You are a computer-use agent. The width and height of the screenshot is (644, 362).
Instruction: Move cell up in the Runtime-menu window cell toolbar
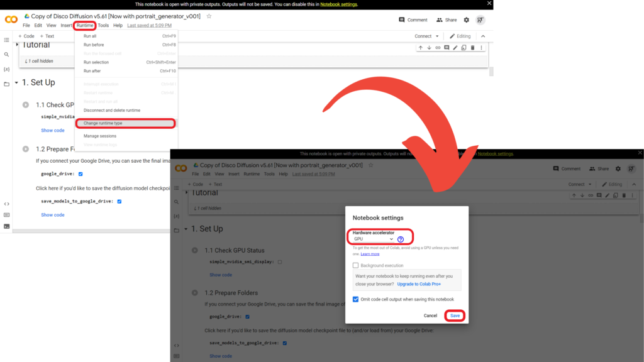click(420, 48)
